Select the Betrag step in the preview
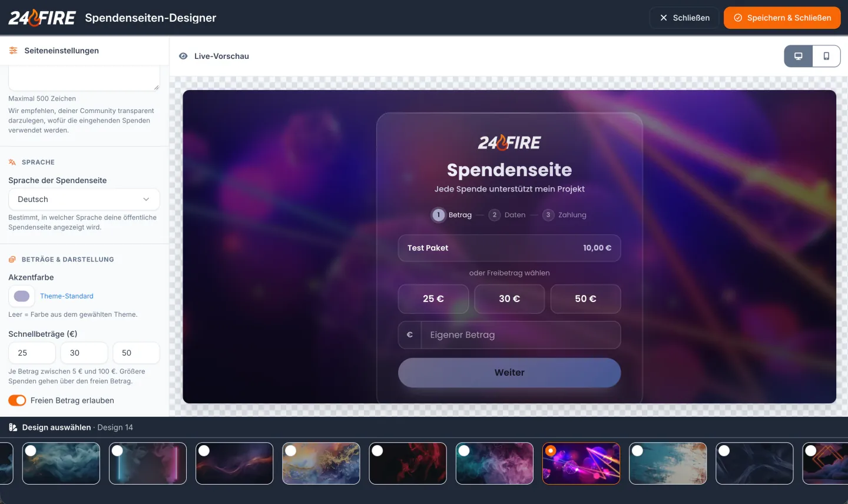The height and width of the screenshot is (504, 848). tap(452, 215)
